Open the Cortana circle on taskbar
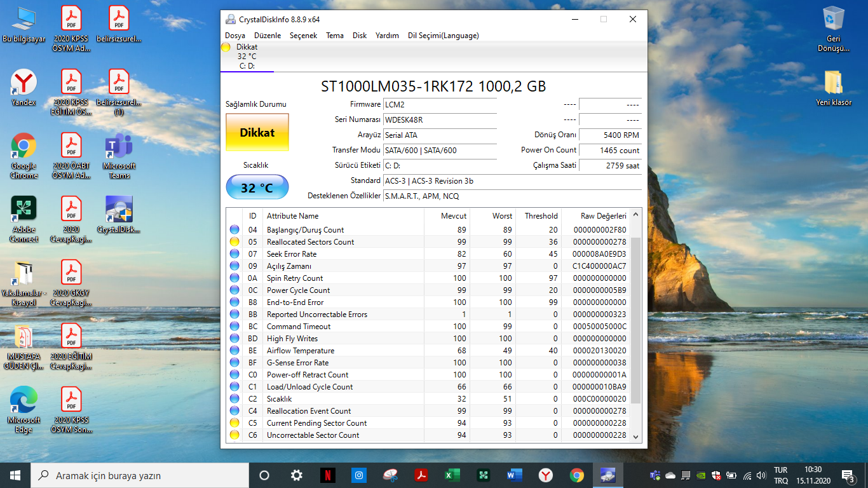The height and width of the screenshot is (488, 868). (x=264, y=475)
